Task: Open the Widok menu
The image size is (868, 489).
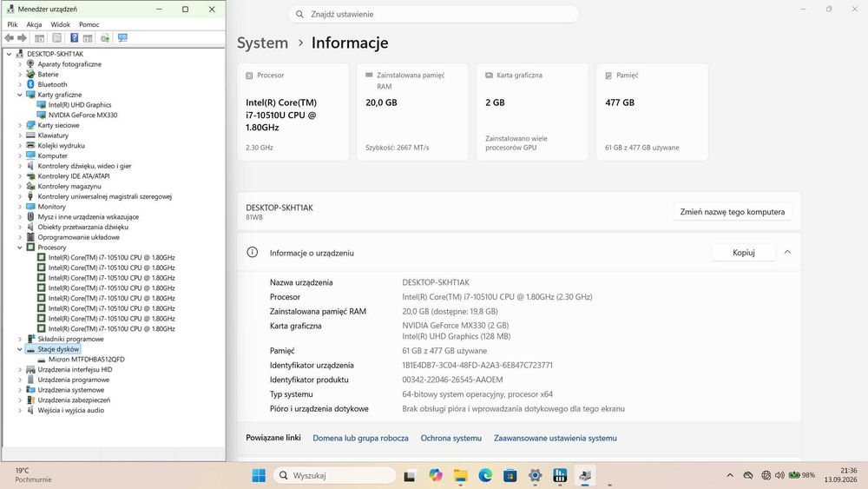Action: 61,24
